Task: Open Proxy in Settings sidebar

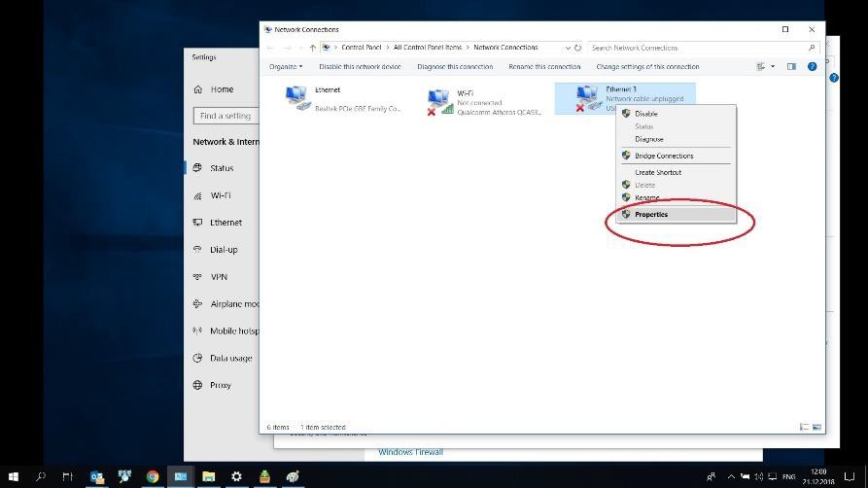Action: click(223, 385)
